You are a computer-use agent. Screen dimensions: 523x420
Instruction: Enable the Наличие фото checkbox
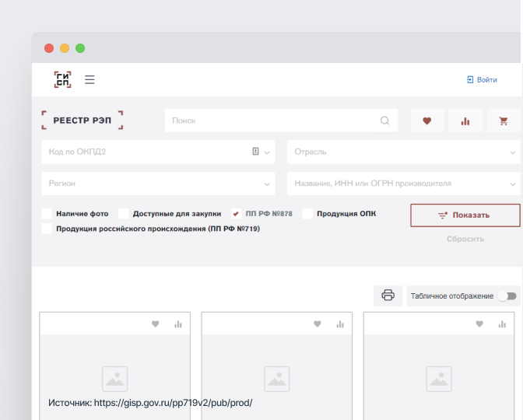47,213
